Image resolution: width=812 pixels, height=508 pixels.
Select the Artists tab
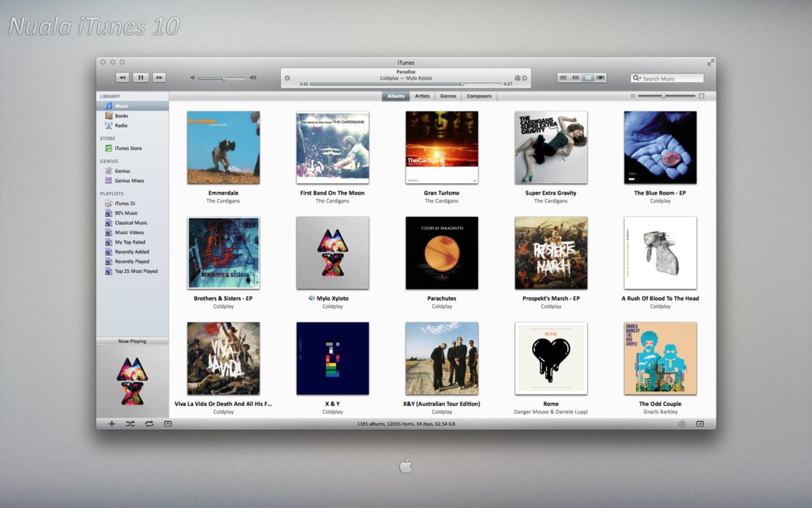pos(422,96)
